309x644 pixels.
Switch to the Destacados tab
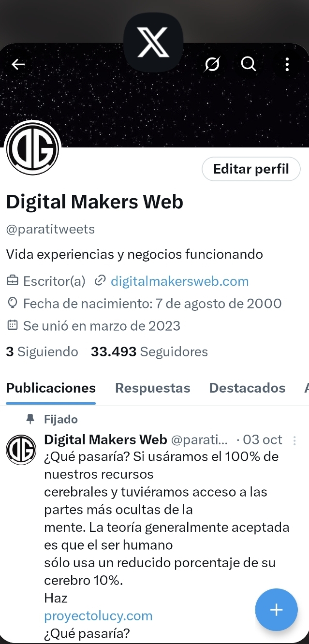247,388
